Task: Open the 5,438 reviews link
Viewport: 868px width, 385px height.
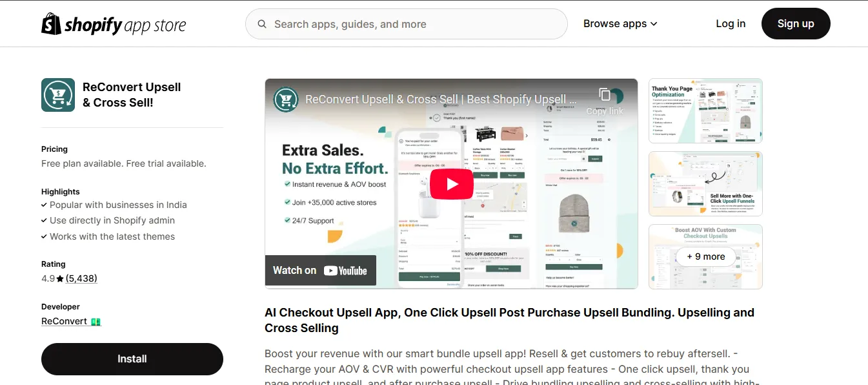Action: [x=81, y=278]
